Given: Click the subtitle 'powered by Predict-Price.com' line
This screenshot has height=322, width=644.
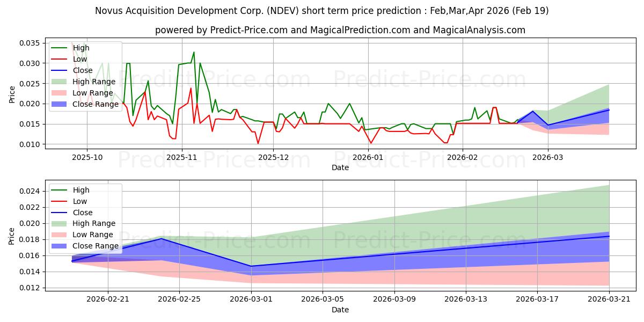Looking at the screenshot, I should coord(340,30).
